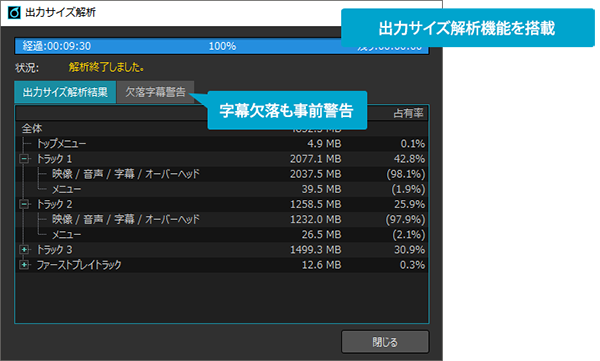
Task: Click the 1258.5 MB size value
Action: pyautogui.click(x=315, y=204)
